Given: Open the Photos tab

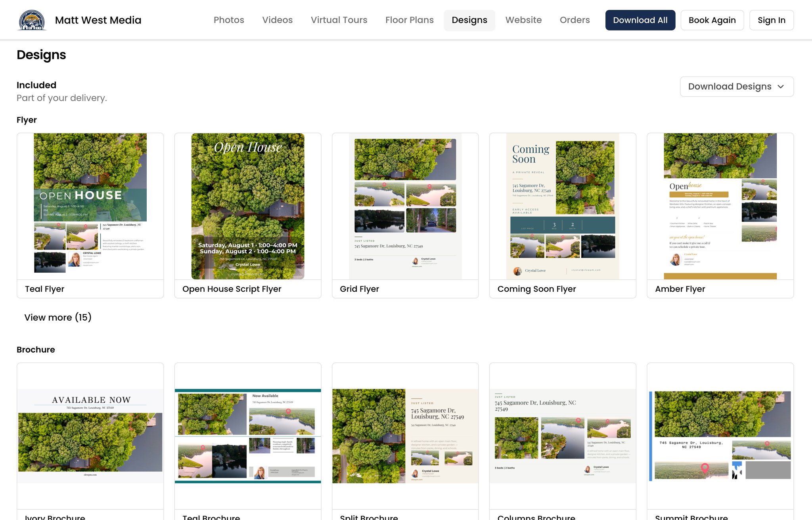Looking at the screenshot, I should pyautogui.click(x=229, y=20).
